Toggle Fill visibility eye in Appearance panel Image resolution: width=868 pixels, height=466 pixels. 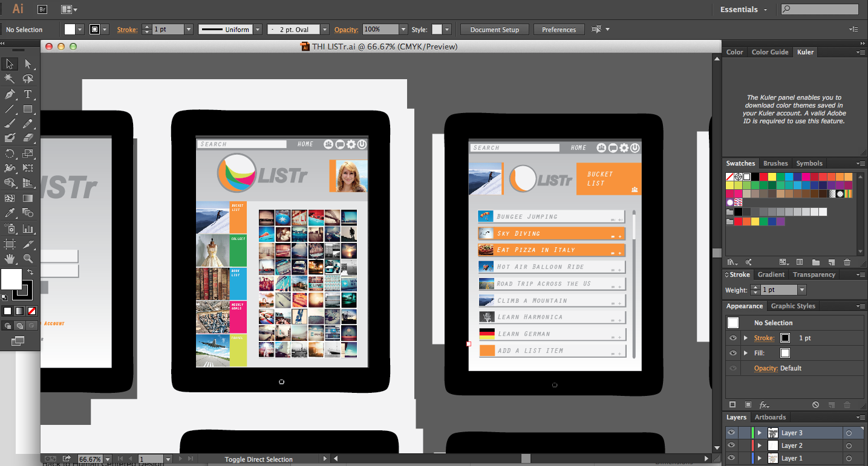point(733,353)
